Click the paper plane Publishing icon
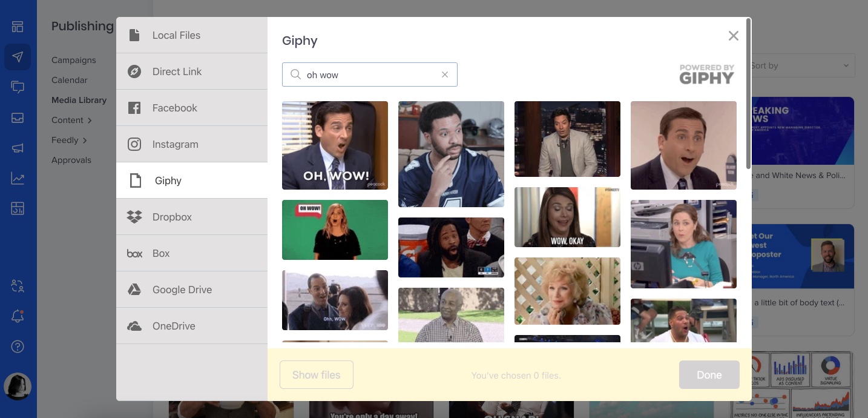This screenshot has width=868, height=418. pos(18,57)
